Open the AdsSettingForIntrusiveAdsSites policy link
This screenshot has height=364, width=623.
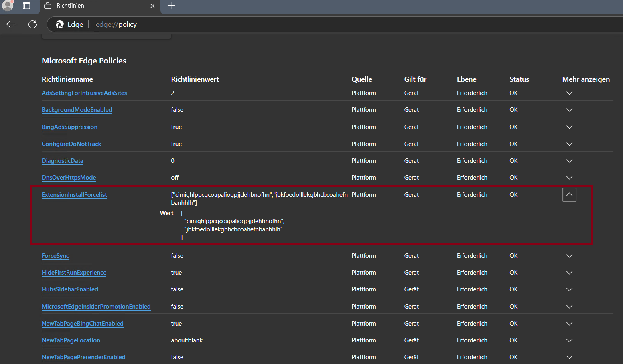click(84, 93)
